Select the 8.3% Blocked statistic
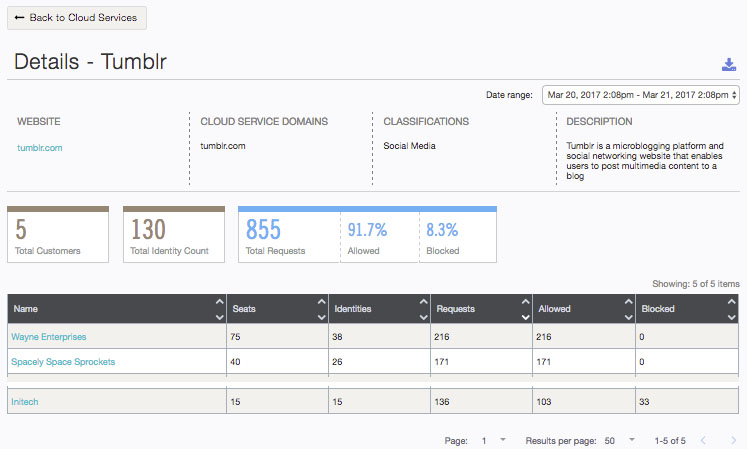 [x=458, y=236]
